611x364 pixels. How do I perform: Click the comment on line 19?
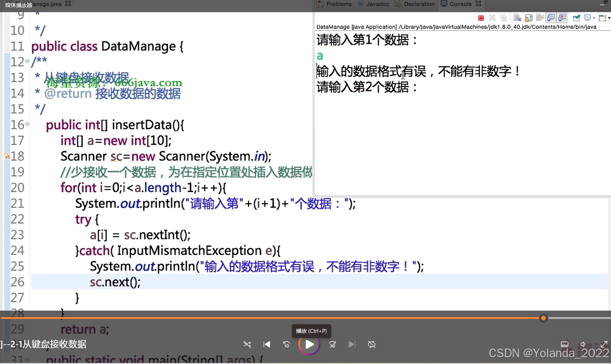click(186, 172)
